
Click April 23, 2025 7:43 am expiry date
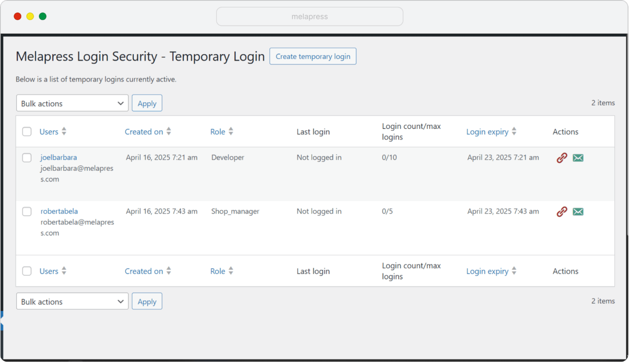click(x=503, y=211)
